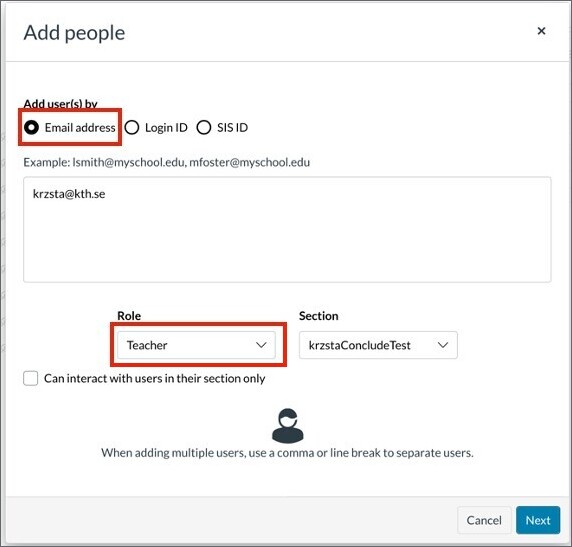This screenshot has height=547, width=572.
Task: Click the Add people dialog title
Action: (74, 33)
